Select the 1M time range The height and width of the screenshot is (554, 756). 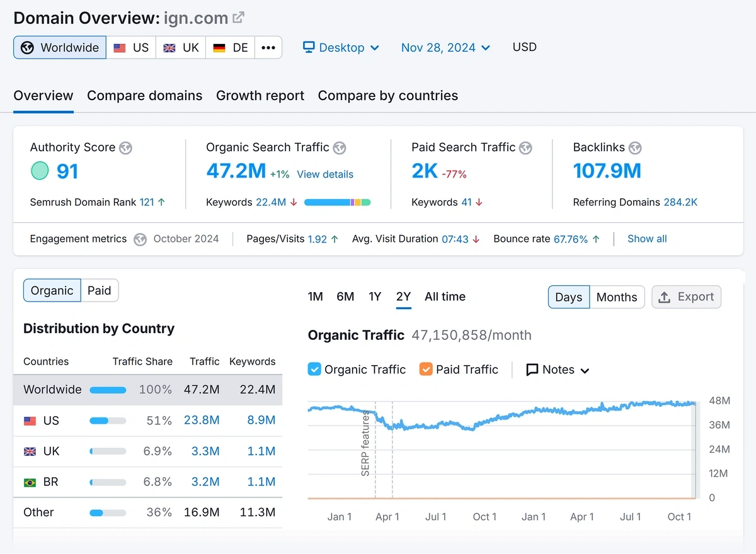[x=316, y=297]
